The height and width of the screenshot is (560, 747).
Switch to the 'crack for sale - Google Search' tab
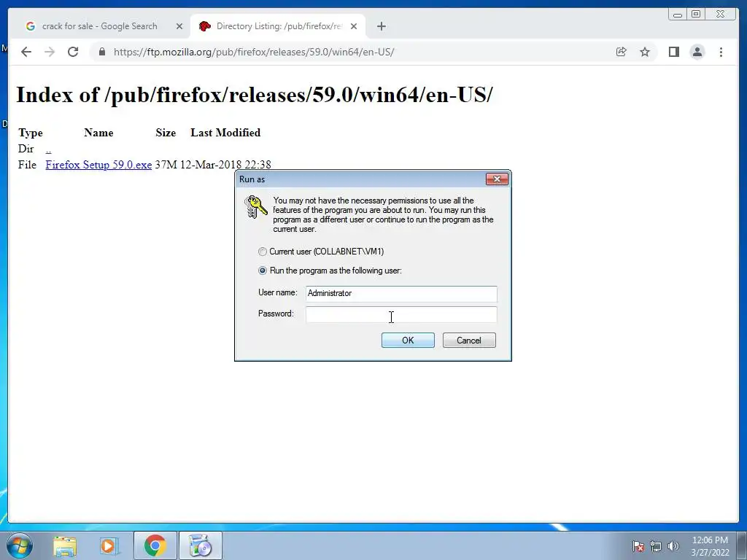tap(99, 26)
